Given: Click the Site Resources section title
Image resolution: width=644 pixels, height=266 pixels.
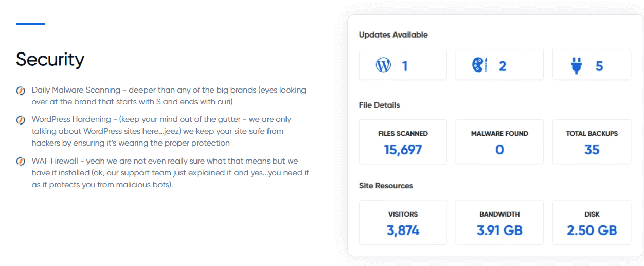Looking at the screenshot, I should click(x=385, y=185).
